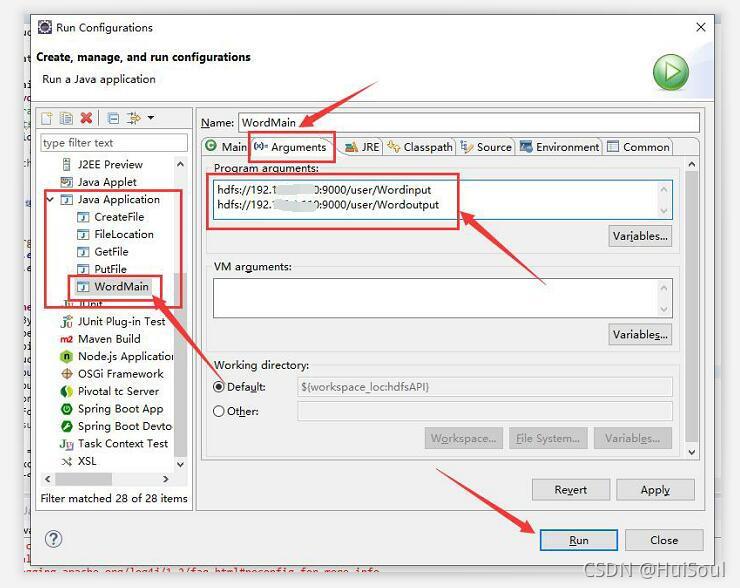Click the Collapse All icon
740x588 pixels.
tap(113, 118)
